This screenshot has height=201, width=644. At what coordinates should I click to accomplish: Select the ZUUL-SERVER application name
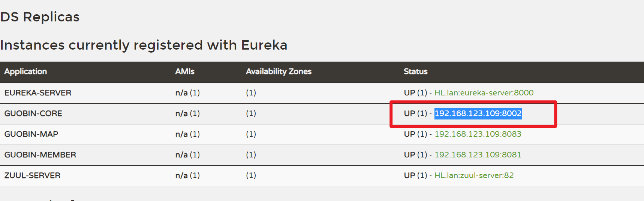(32, 175)
